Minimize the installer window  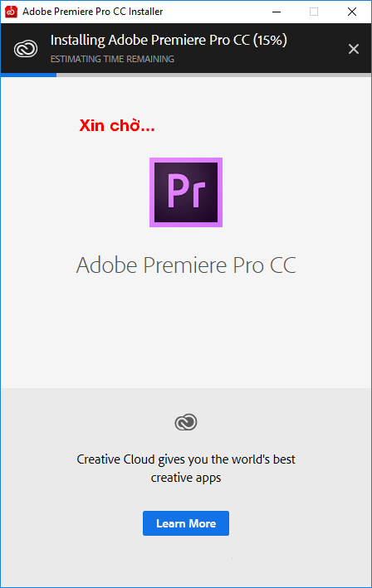[x=277, y=12]
